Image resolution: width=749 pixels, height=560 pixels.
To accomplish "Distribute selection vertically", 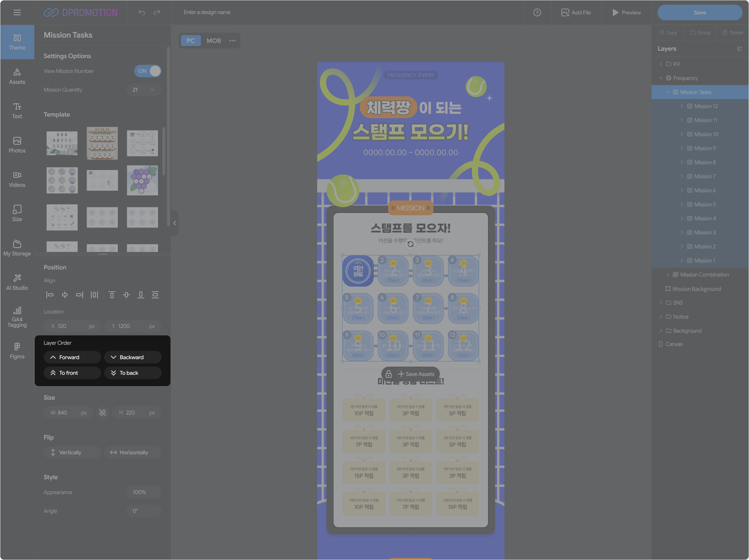I will click(x=155, y=295).
